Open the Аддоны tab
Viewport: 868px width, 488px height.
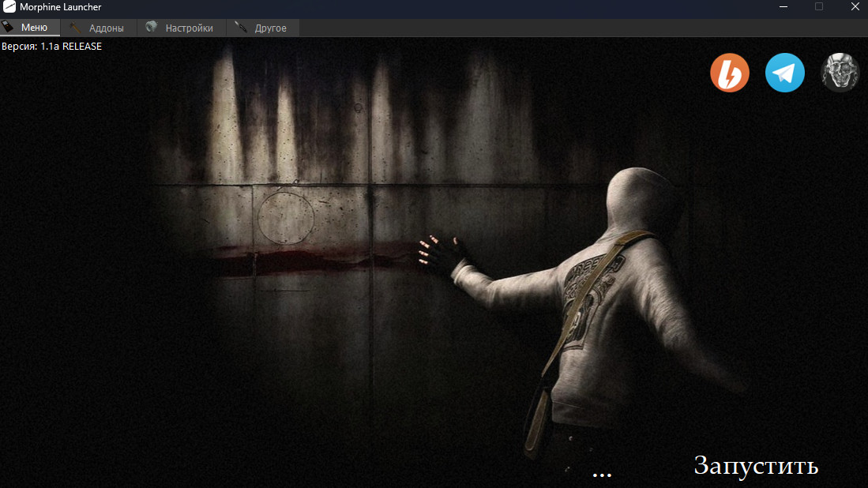[106, 28]
